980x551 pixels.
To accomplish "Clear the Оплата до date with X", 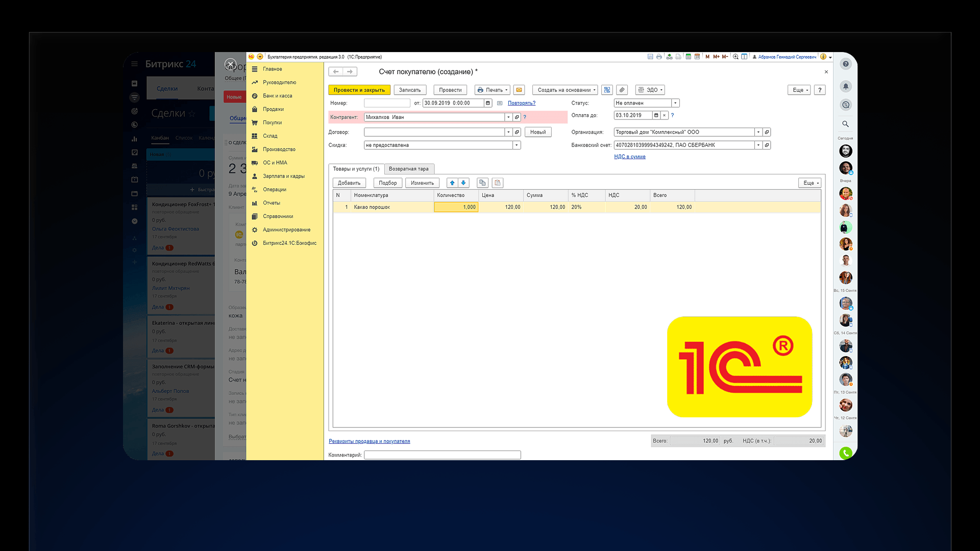I will [664, 115].
